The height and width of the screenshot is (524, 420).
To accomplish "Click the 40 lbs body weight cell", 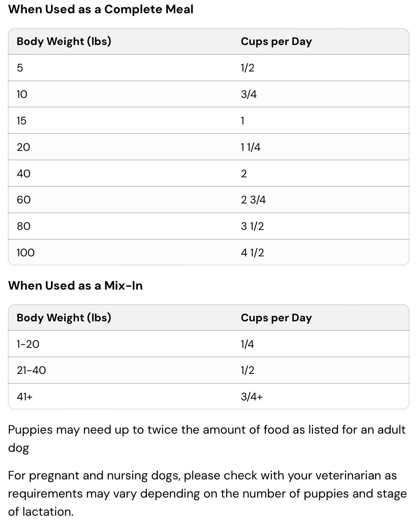I will (x=23, y=174).
